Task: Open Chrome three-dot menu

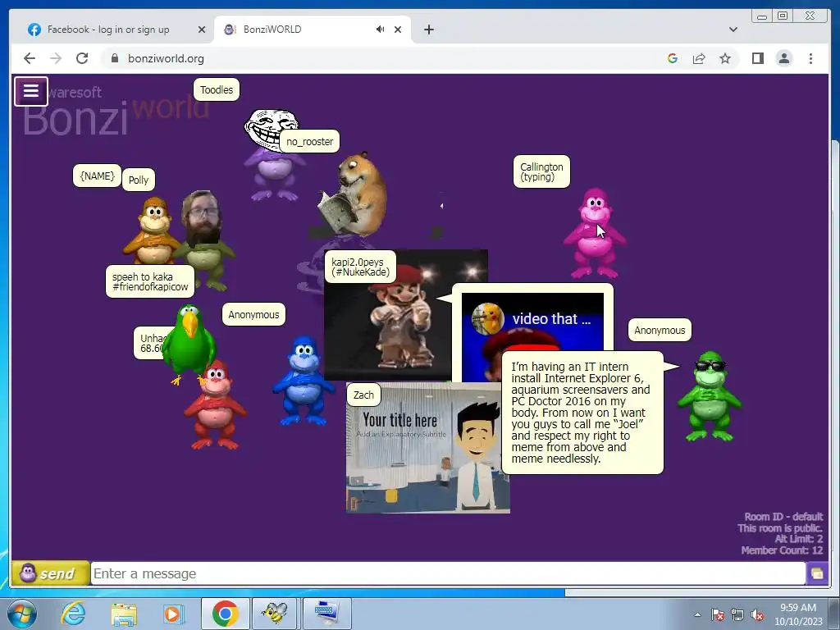Action: [810, 58]
